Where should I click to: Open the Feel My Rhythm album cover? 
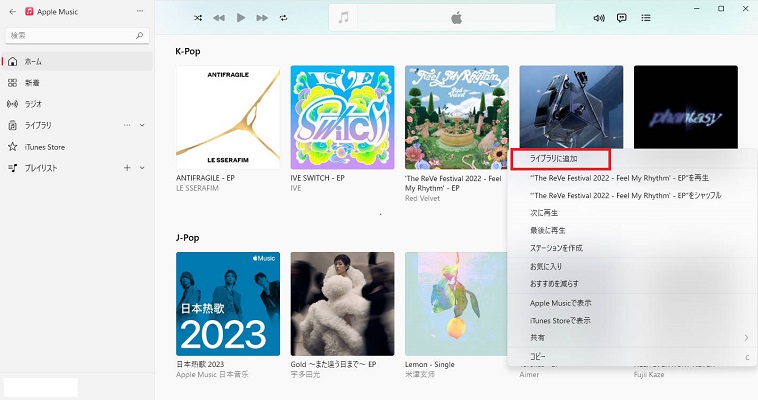[x=457, y=117]
